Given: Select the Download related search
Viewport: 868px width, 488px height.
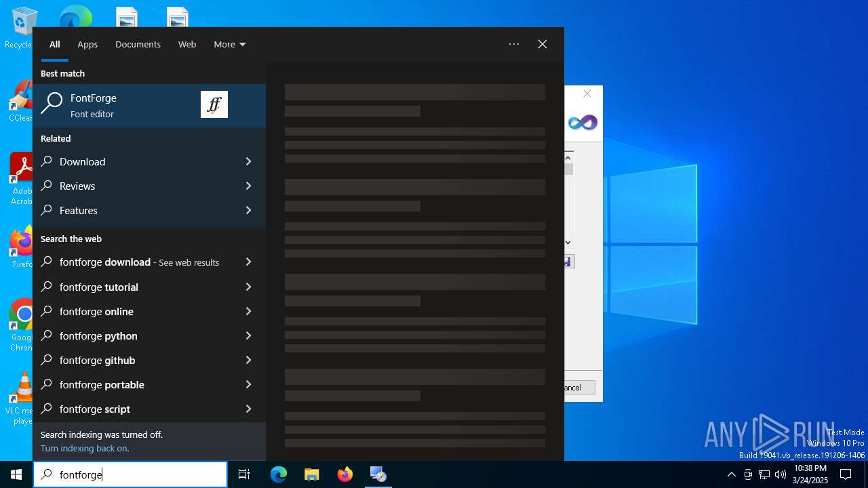Looking at the screenshot, I should pyautogui.click(x=149, y=161).
